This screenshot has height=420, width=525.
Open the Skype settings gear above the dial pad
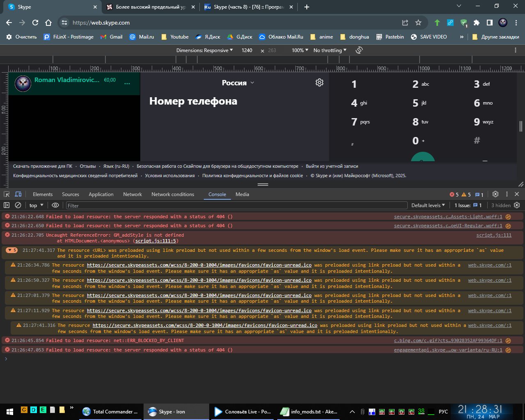[x=320, y=82]
